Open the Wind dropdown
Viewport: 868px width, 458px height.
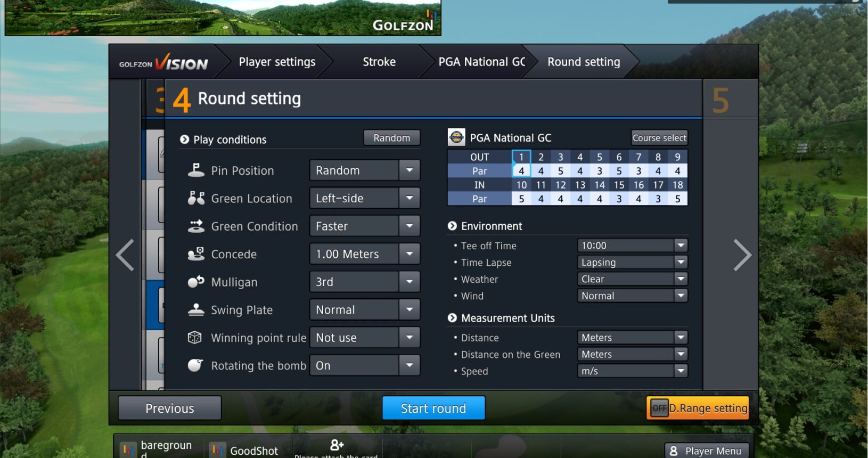click(x=633, y=296)
